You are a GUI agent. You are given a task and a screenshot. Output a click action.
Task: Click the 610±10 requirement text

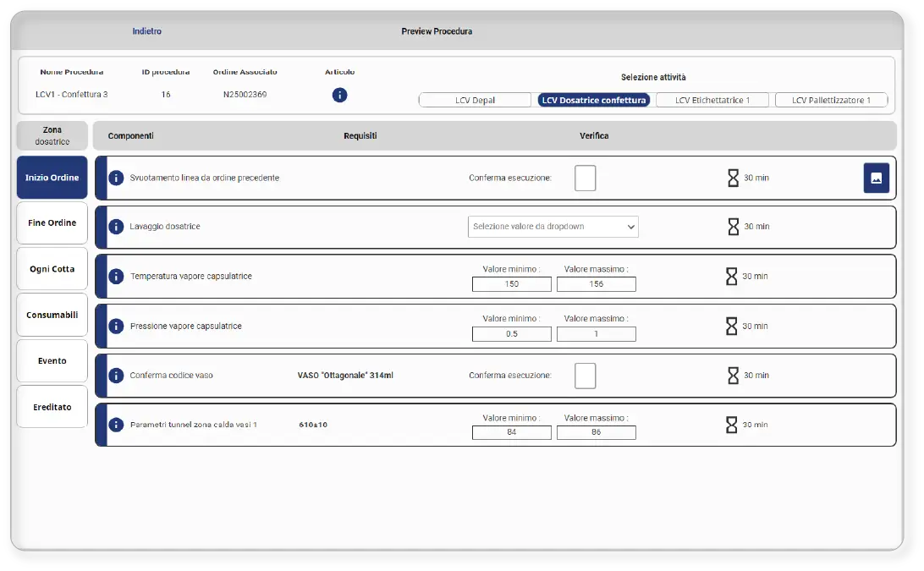(x=313, y=425)
